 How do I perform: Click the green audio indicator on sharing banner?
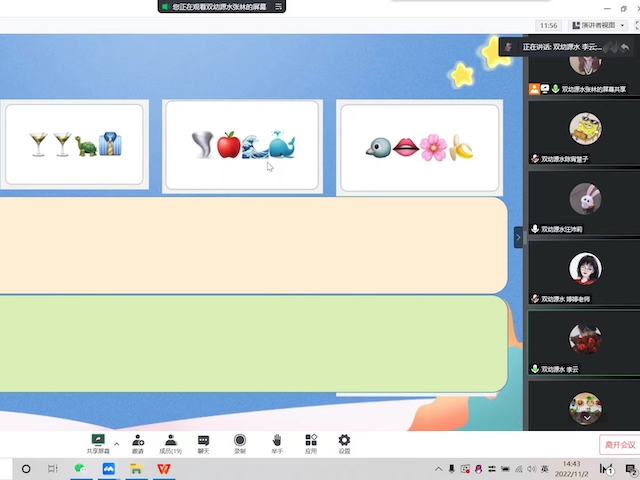(x=165, y=7)
